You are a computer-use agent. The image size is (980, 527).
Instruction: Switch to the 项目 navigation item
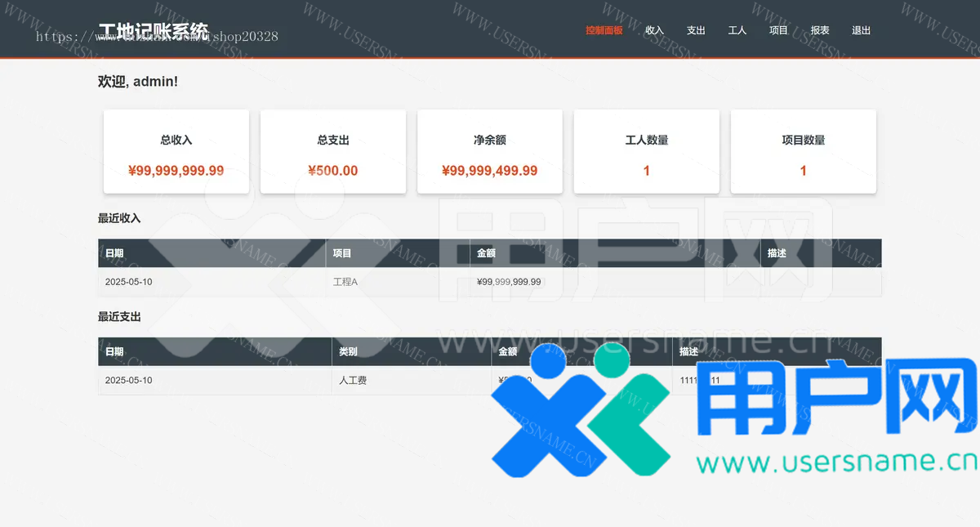[x=778, y=30]
